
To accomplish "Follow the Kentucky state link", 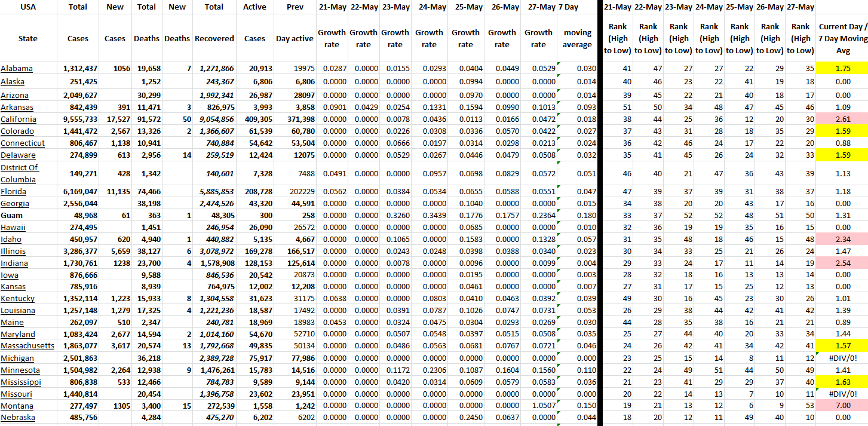I will [18, 299].
